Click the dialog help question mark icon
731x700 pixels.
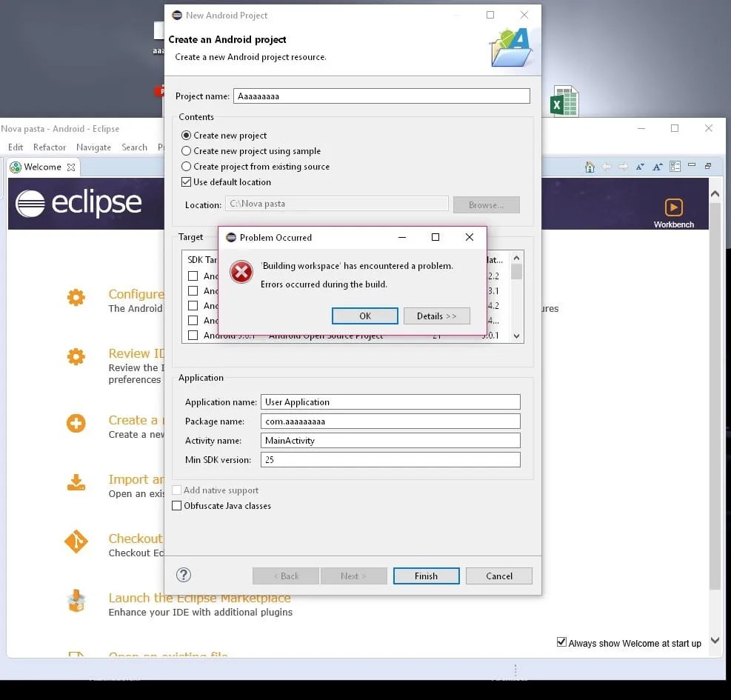tap(184, 575)
